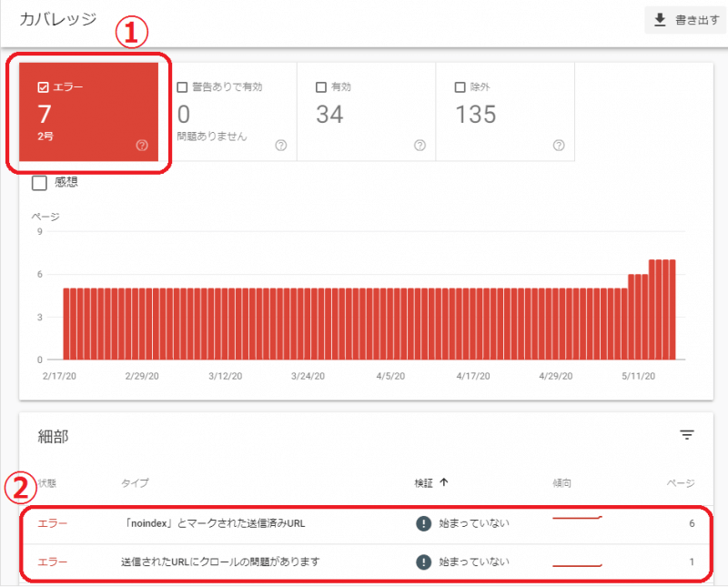728x587 pixels.
Task: Click the タイプ column header
Action: click(x=135, y=483)
